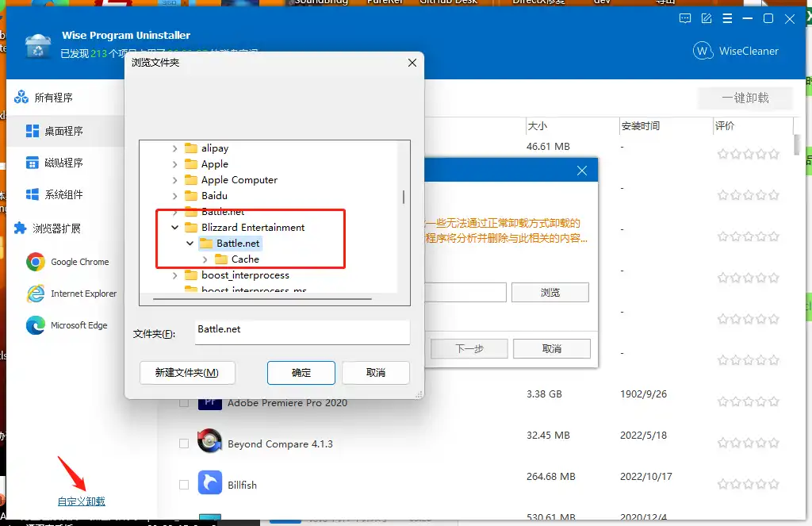Expand the alipay folder
The image size is (812, 526).
(175, 148)
